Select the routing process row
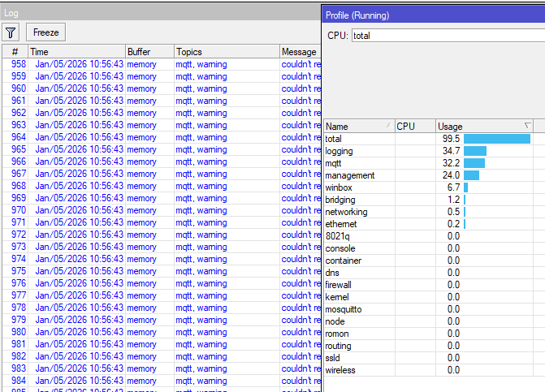The image size is (545, 392). 435,346
